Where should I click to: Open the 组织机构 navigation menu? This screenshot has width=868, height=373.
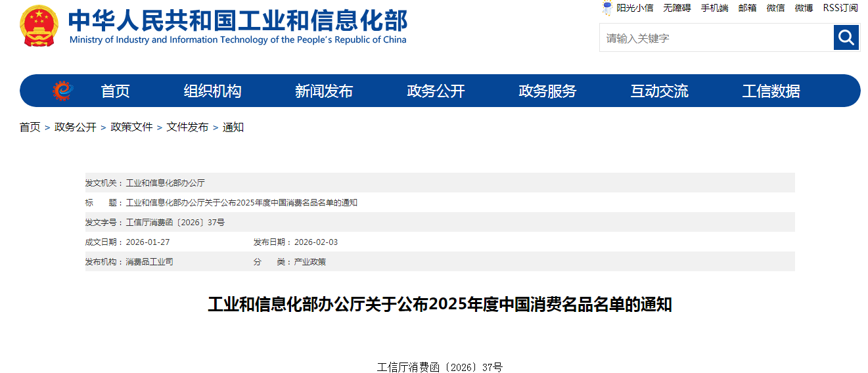point(212,91)
